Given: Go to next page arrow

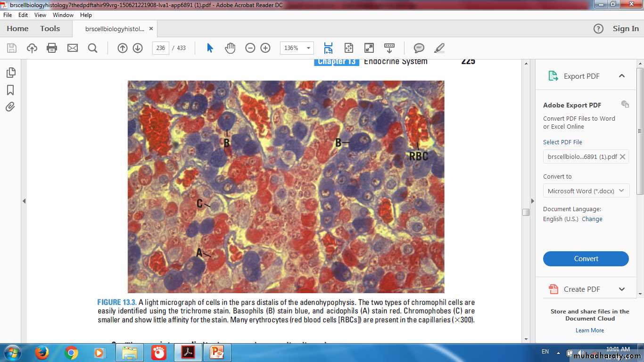Looking at the screenshot, I should (x=138, y=48).
